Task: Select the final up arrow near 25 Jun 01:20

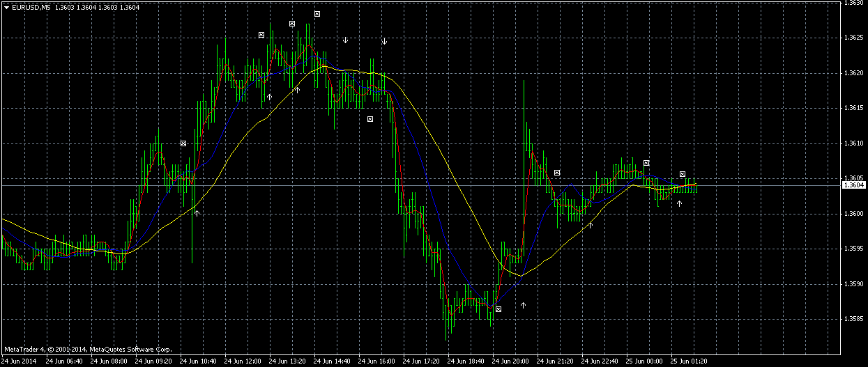Action: pos(679,203)
